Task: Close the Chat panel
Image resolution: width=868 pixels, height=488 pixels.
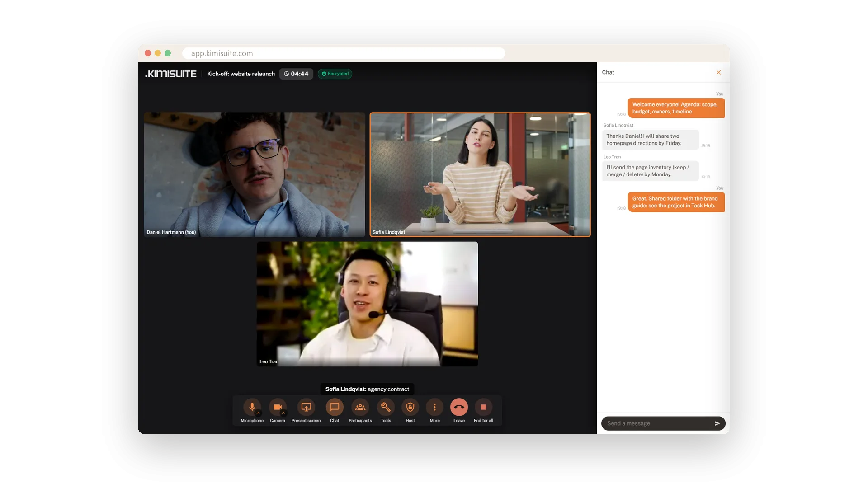Action: (718, 72)
